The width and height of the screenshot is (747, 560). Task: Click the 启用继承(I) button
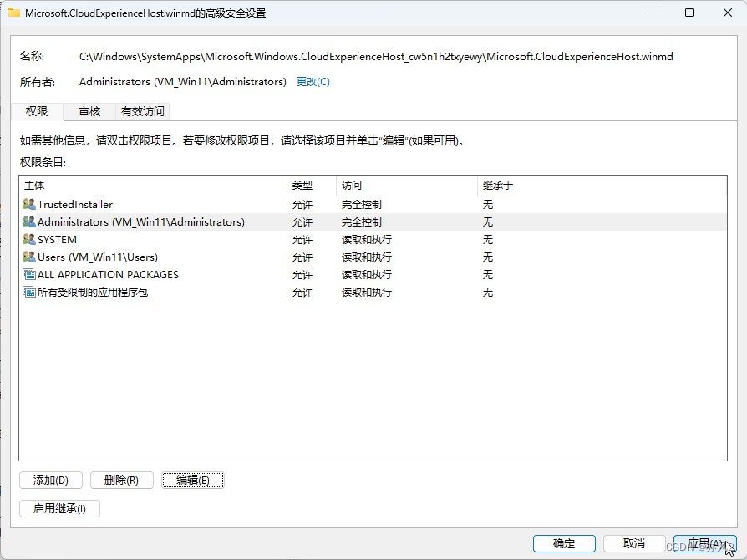(x=59, y=508)
